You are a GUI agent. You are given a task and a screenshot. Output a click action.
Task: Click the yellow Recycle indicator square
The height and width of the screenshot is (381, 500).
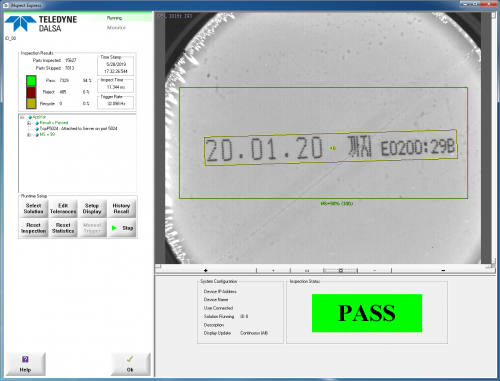[x=31, y=103]
